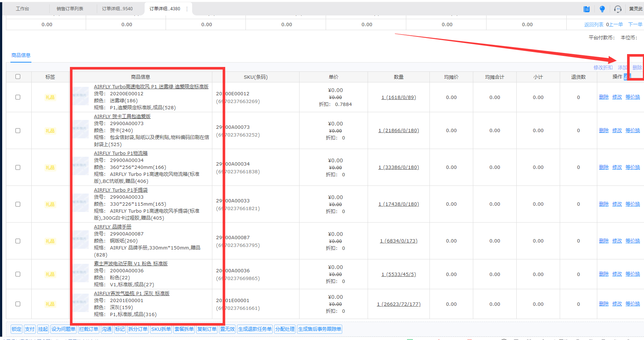Switch to the 销售订单列表 tab
The image size is (644, 340).
70,9
